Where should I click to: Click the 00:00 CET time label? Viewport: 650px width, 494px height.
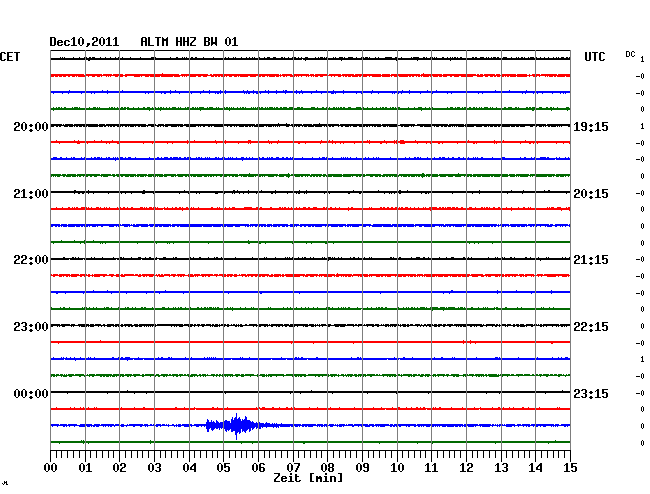click(x=31, y=393)
